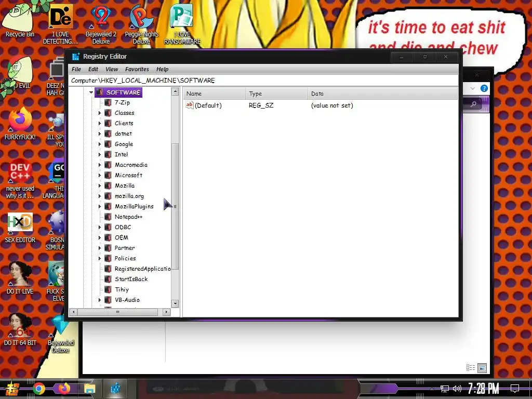Select the Firefox desktop shortcut icon

point(20,124)
